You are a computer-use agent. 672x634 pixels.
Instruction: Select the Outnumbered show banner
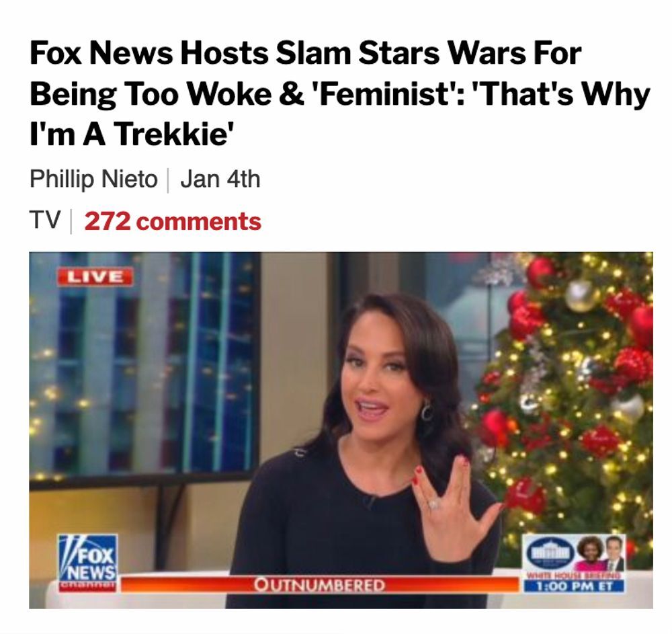(x=320, y=585)
